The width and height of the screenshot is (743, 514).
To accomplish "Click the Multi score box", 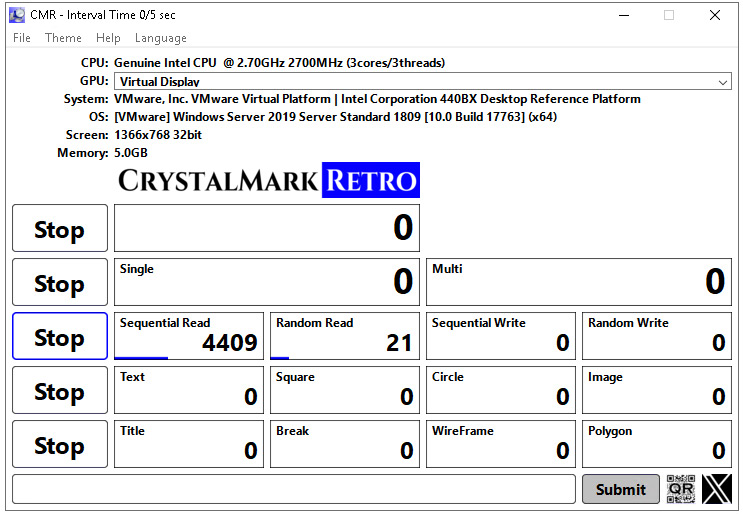I will point(579,282).
